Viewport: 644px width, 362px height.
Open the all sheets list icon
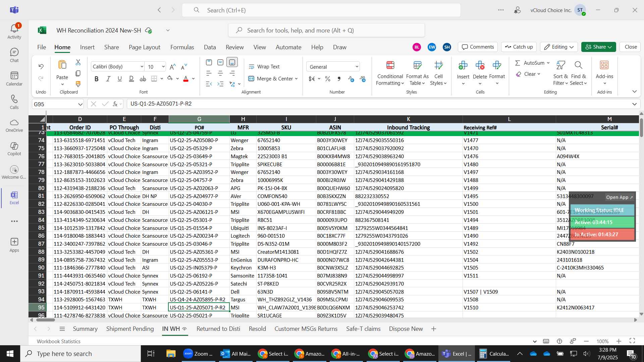(x=62, y=329)
